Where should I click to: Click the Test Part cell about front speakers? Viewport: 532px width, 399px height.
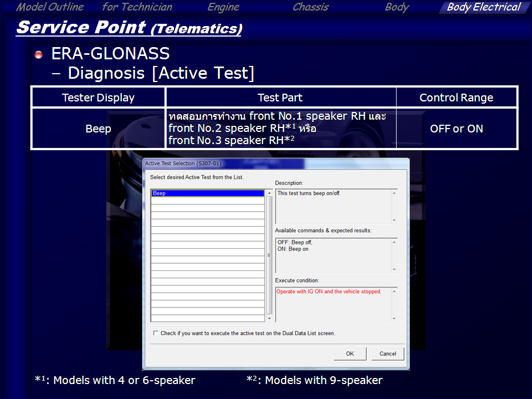280,129
